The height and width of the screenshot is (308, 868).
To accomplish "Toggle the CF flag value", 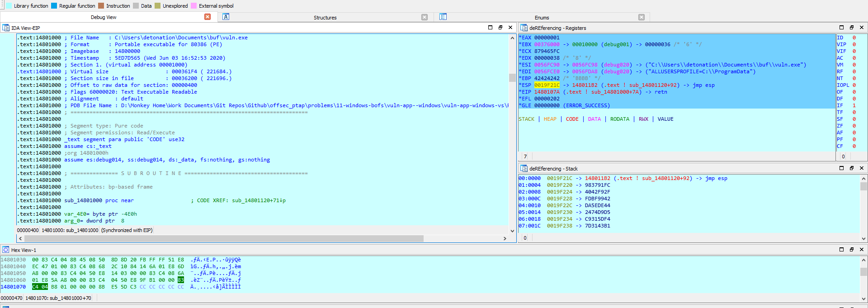I will (x=854, y=146).
